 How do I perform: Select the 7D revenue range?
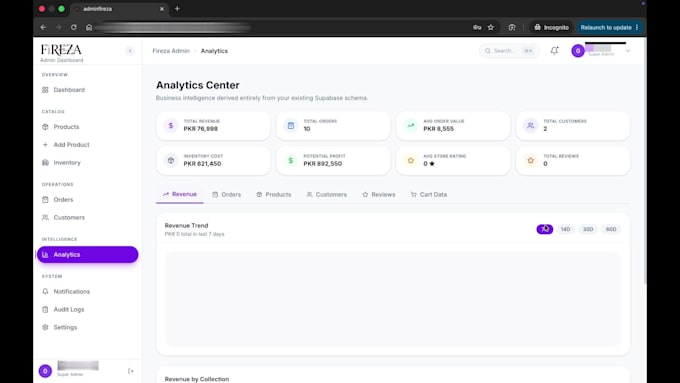(545, 229)
